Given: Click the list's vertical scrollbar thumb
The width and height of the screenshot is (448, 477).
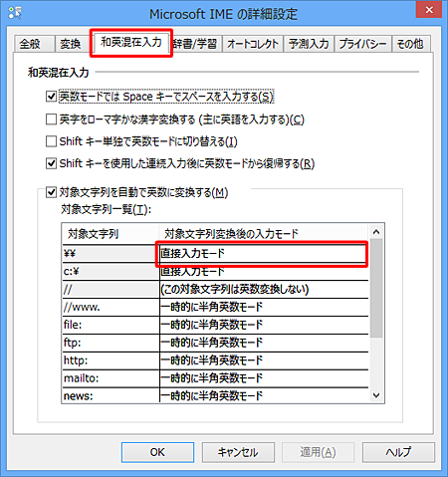Looking at the screenshot, I should 376,288.
